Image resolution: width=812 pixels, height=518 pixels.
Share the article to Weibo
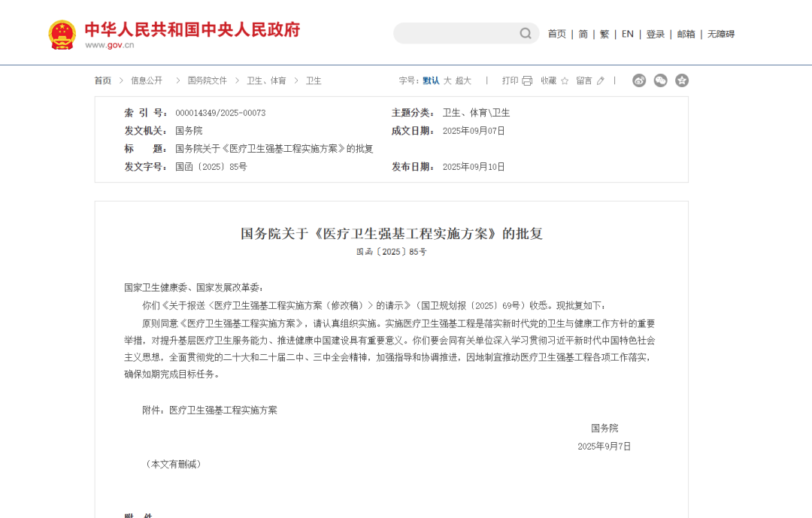coord(639,80)
